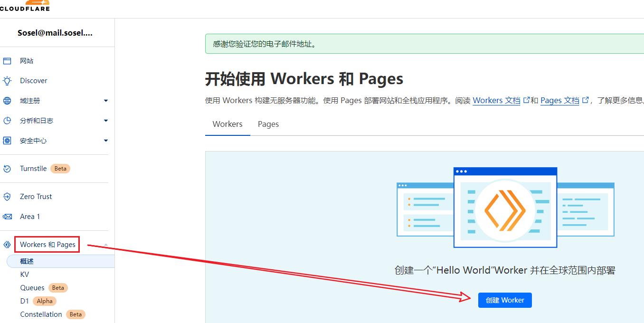The width and height of the screenshot is (644, 323).
Task: Open the KV submenu item
Action: click(25, 275)
